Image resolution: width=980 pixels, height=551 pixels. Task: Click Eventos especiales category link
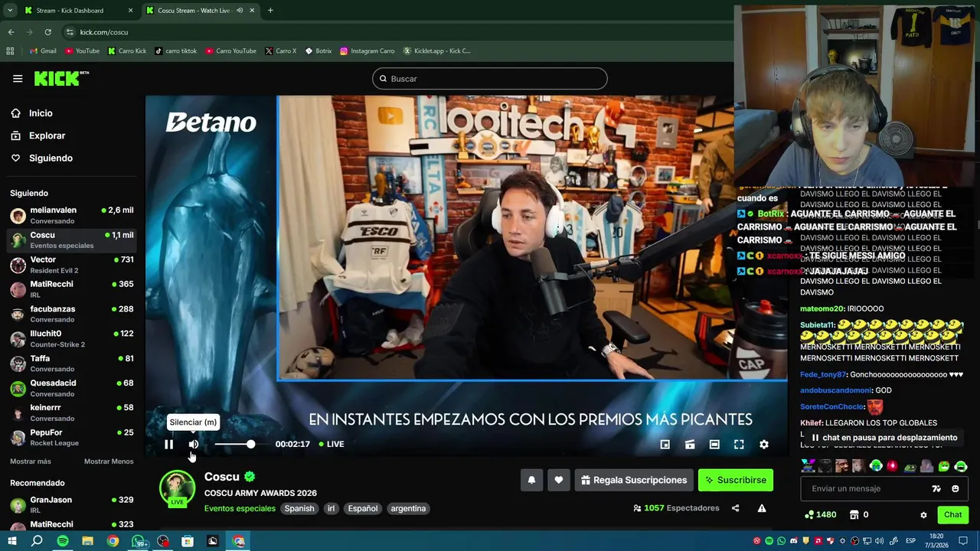[x=240, y=508]
